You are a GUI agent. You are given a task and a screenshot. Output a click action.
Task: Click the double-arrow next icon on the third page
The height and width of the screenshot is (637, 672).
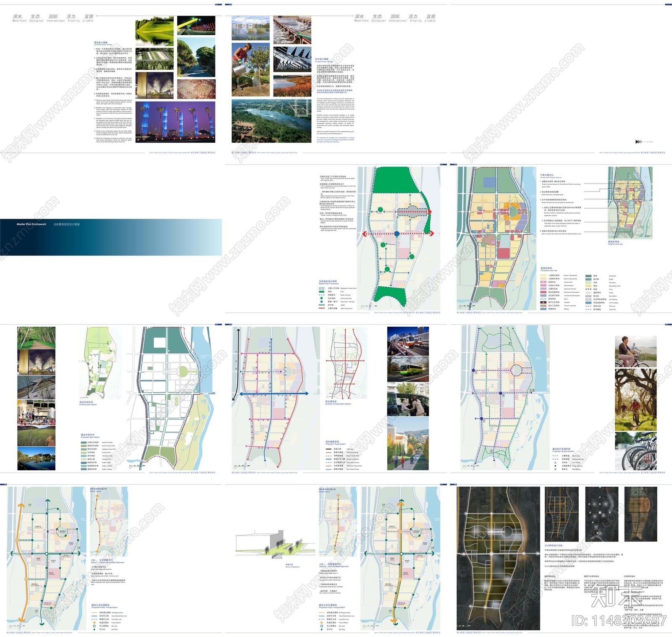(x=638, y=142)
